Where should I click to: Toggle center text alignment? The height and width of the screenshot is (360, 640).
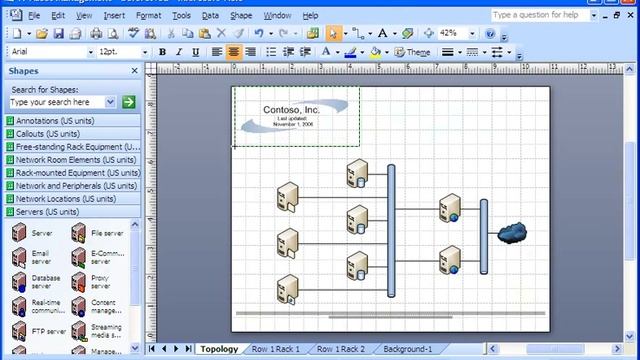tap(233, 52)
